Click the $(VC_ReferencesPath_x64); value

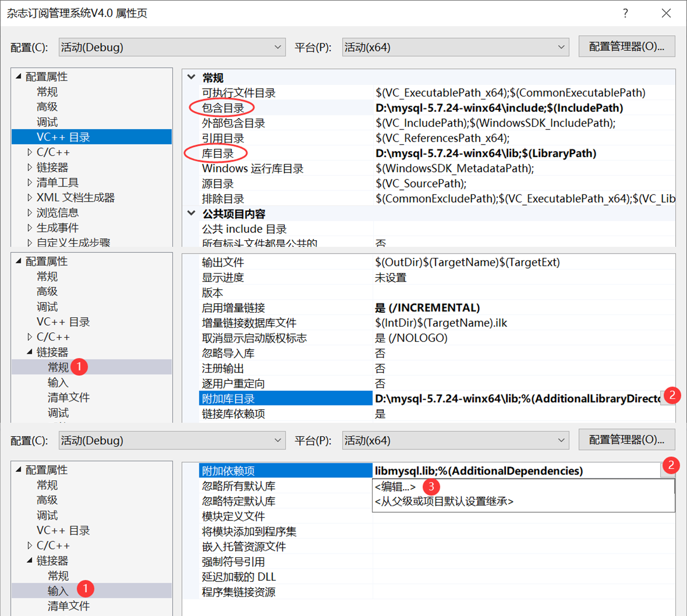[x=442, y=138]
